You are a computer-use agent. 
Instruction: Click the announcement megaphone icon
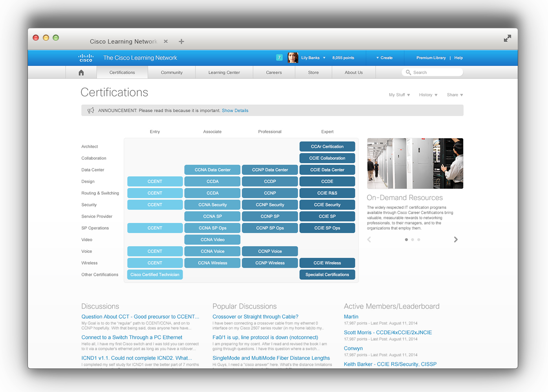pos(91,110)
